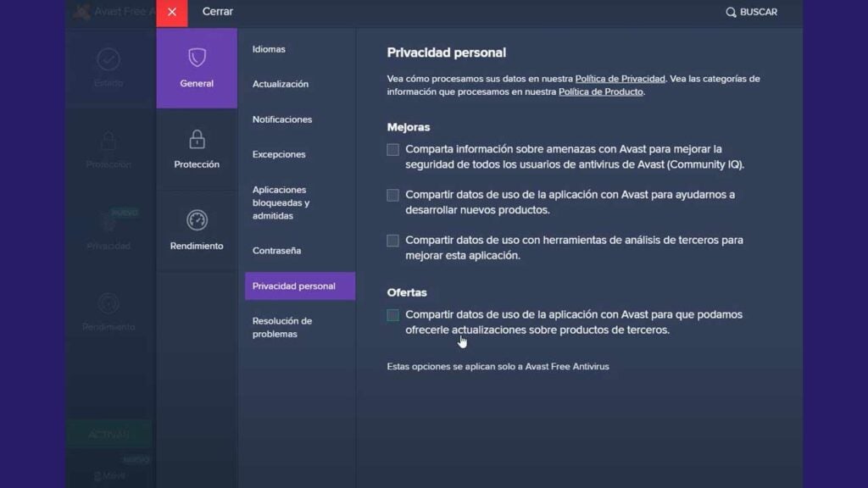The height and width of the screenshot is (488, 868).
Task: Select Aplicaciones bloqueadas y admitidas
Action: [x=281, y=202]
